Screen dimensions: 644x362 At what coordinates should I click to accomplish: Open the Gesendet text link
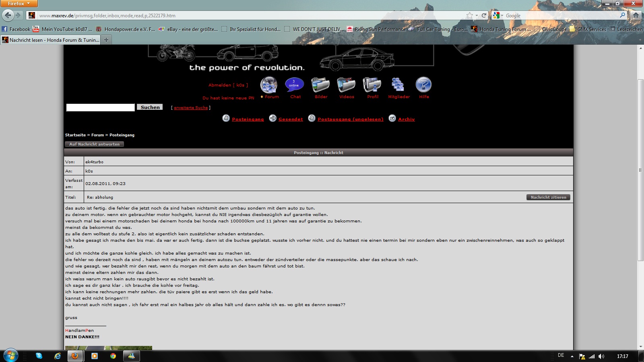[291, 119]
